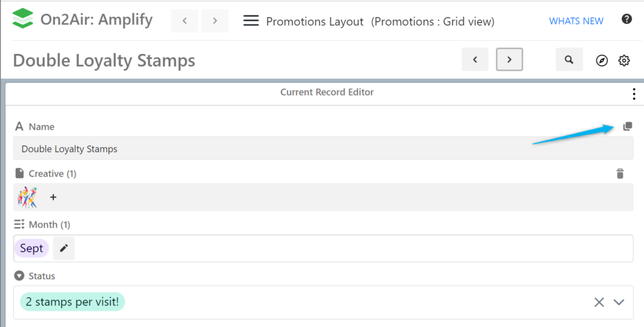Viewport: 644px width, 327px height.
Task: Open the Creative image thumbnail
Action: coord(28,197)
